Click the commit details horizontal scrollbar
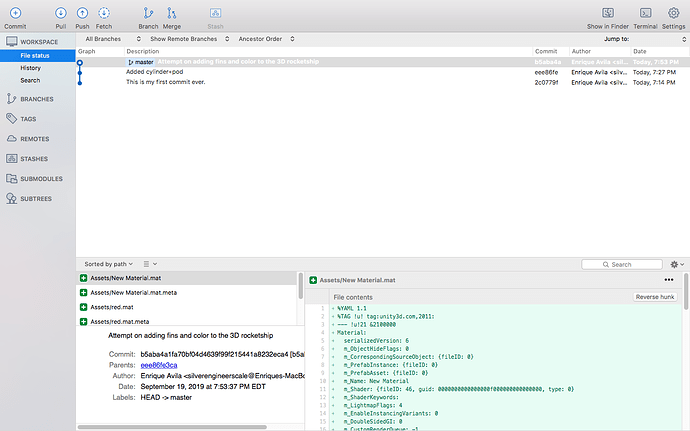This screenshot has height=431, width=690. pos(172,427)
